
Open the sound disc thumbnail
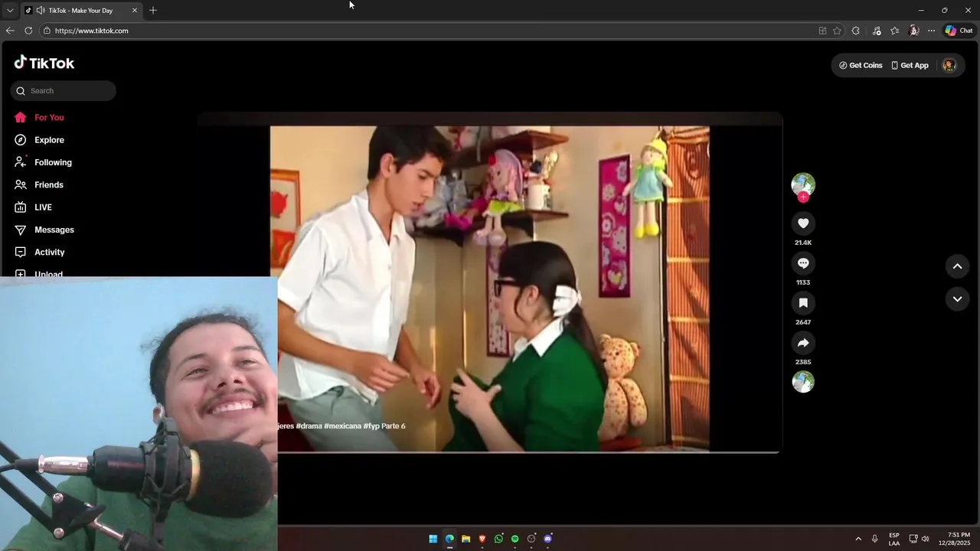pos(803,382)
